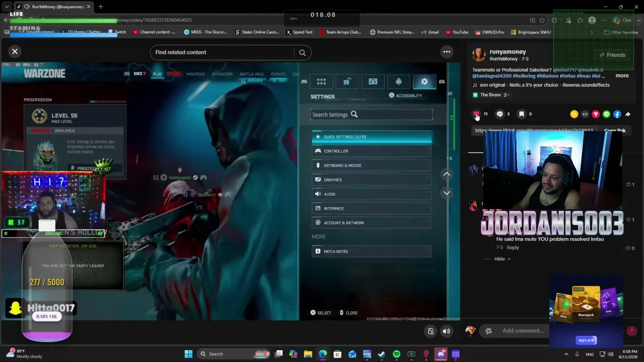Image resolution: width=644 pixels, height=362 pixels.
Task: Select the RunYaMoney browser tab
Action: click(x=53, y=7)
